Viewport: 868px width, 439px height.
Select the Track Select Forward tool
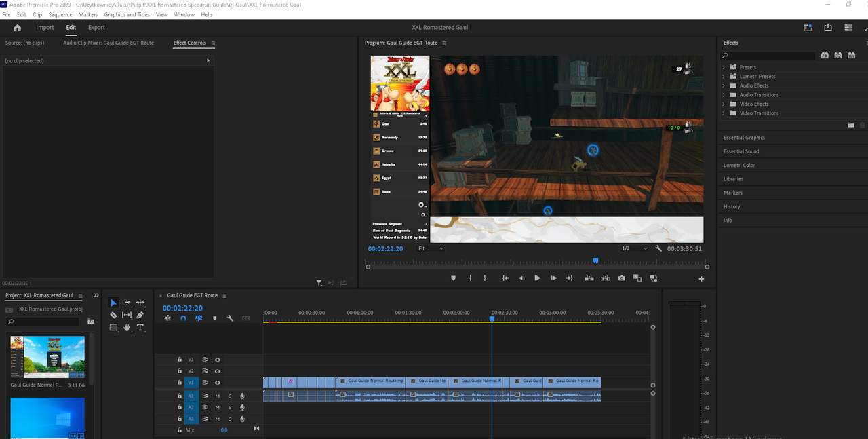tap(127, 303)
